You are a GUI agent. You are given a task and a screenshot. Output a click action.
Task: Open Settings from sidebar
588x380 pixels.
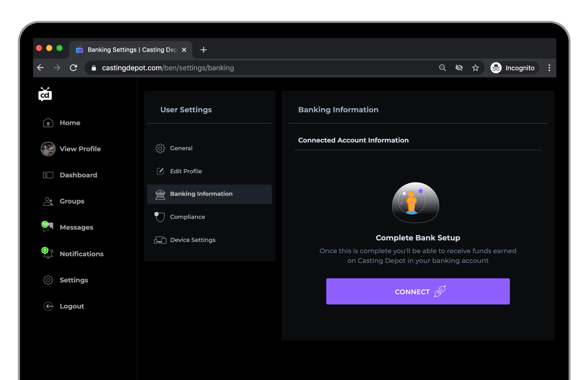[74, 280]
